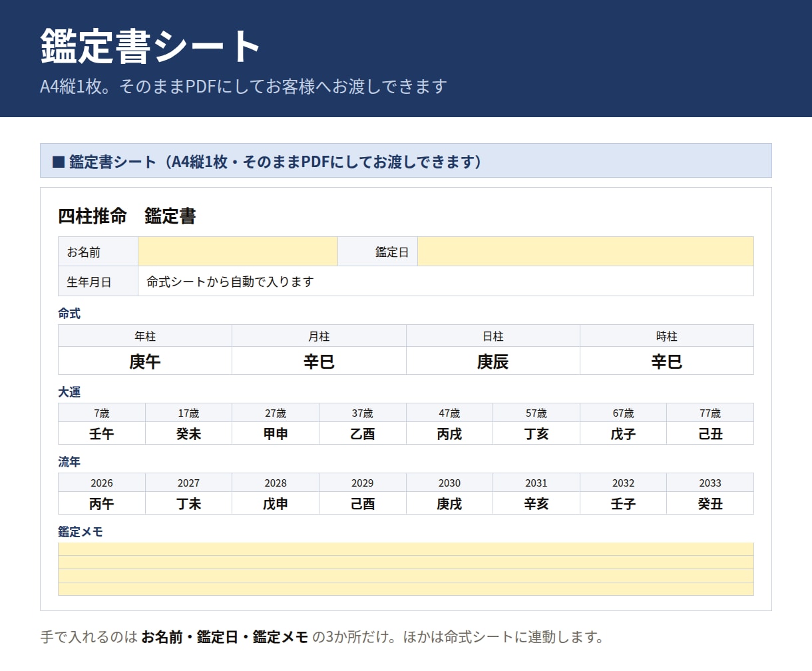This screenshot has width=812, height=671.
Task: Click the 2029 流年 header
Action: point(363,483)
